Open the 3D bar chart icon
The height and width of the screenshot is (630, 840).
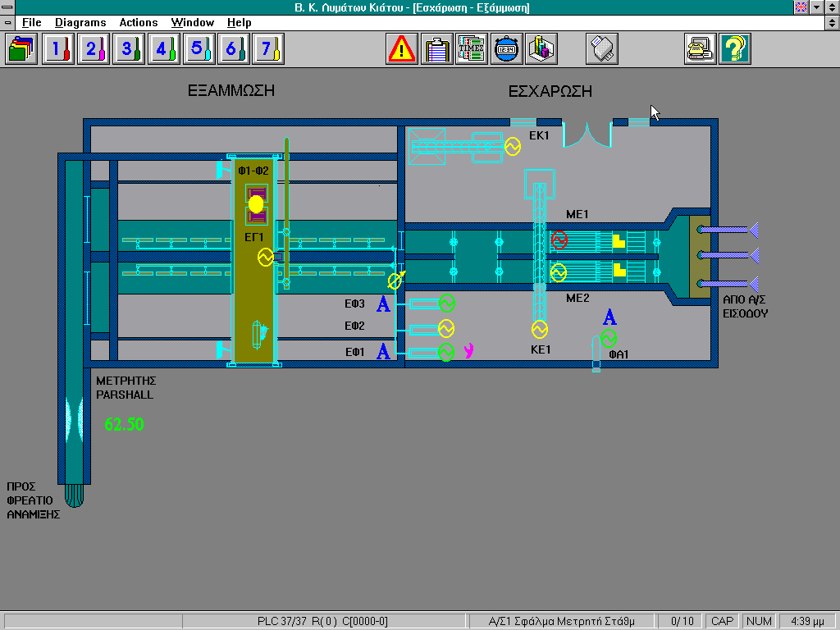(541, 49)
